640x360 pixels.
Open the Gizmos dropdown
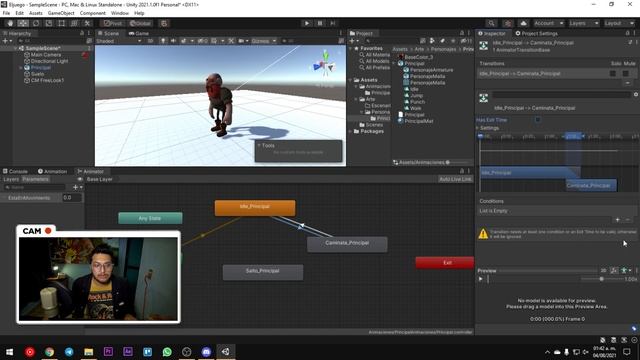pos(264,41)
